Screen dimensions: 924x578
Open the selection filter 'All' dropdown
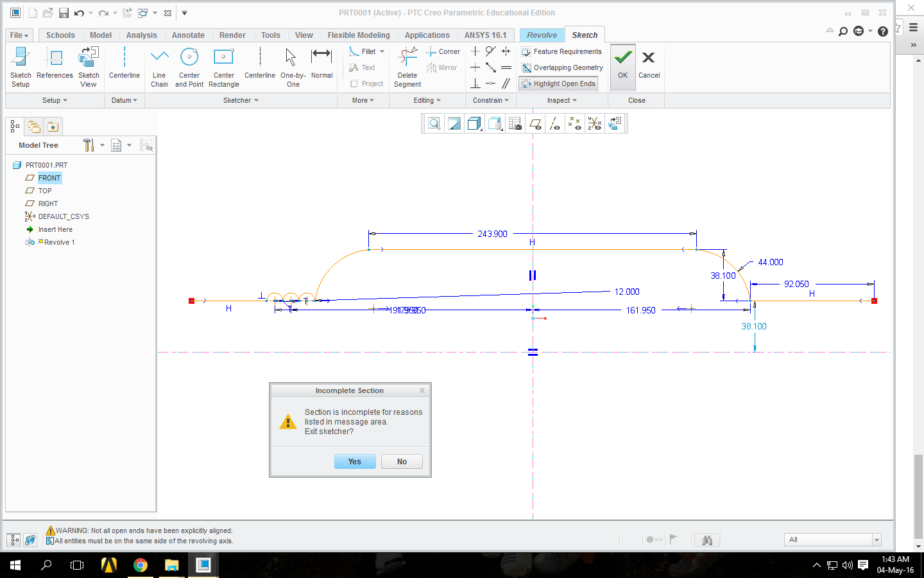pyautogui.click(x=877, y=539)
